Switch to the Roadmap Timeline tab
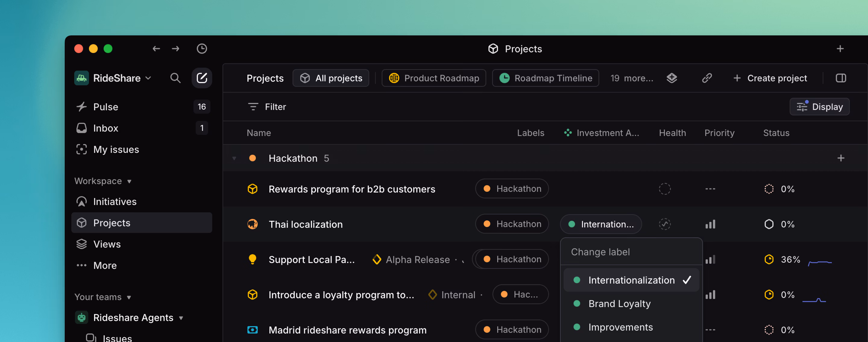 click(545, 78)
